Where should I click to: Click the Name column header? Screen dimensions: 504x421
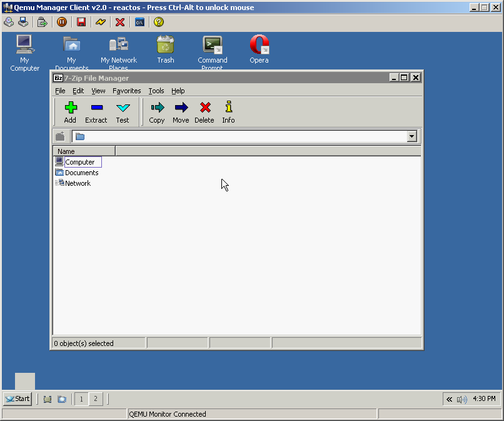point(84,151)
